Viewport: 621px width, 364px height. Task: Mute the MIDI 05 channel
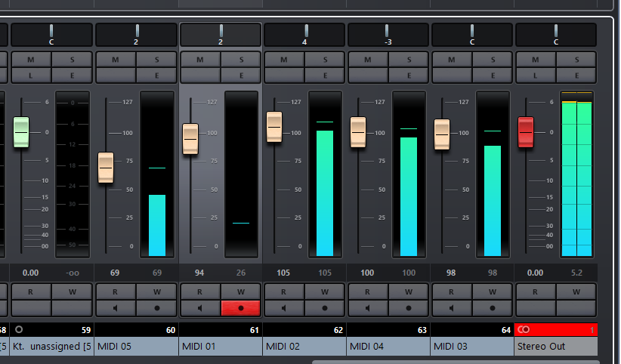(116, 60)
